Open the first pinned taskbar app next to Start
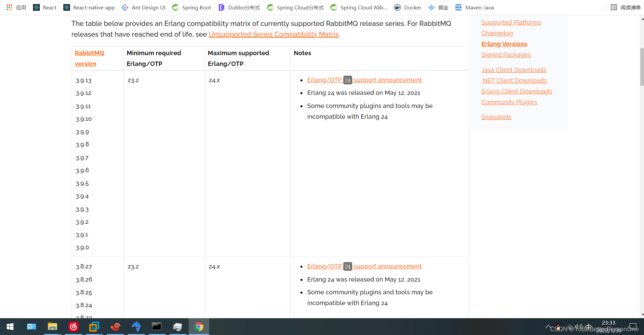Viewport: 644px width, 335px height. (x=31, y=327)
